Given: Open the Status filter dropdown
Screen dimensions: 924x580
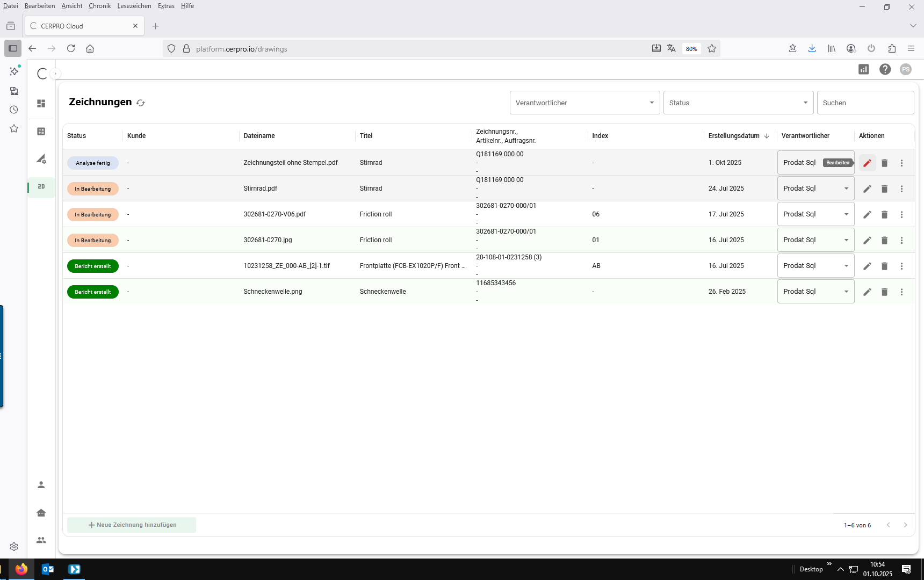Looking at the screenshot, I should [x=738, y=103].
